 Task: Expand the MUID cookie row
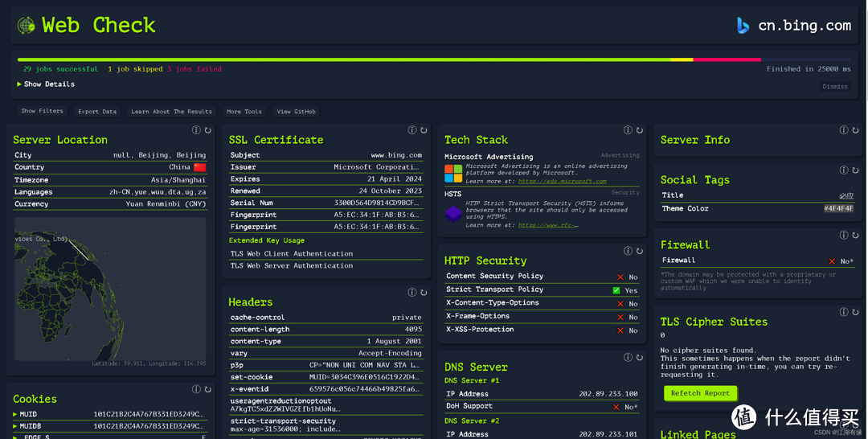pyautogui.click(x=109, y=414)
